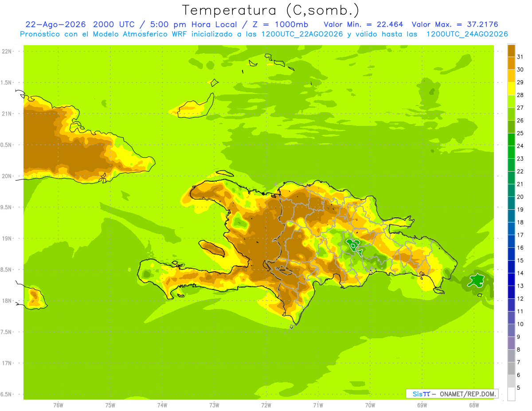Image resolution: width=532 pixels, height=411 pixels.
Task: Select the white legend swatch below 5
Action: click(x=511, y=394)
